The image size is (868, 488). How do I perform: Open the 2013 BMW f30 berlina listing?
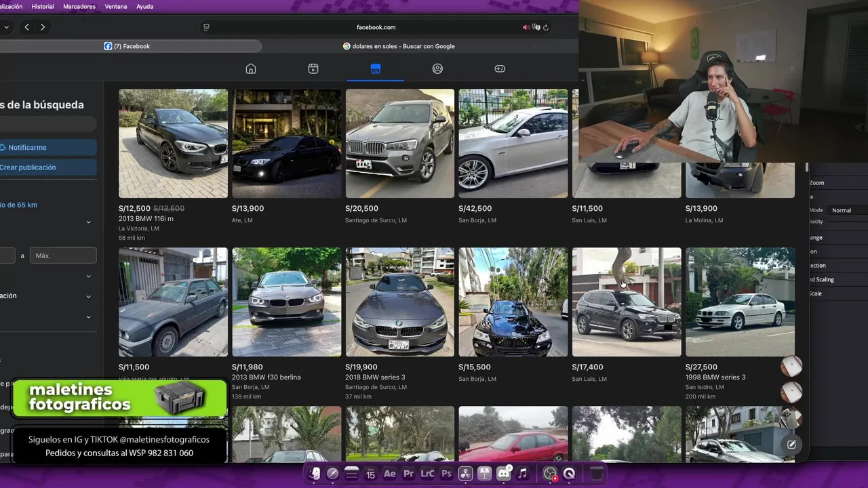tap(267, 377)
